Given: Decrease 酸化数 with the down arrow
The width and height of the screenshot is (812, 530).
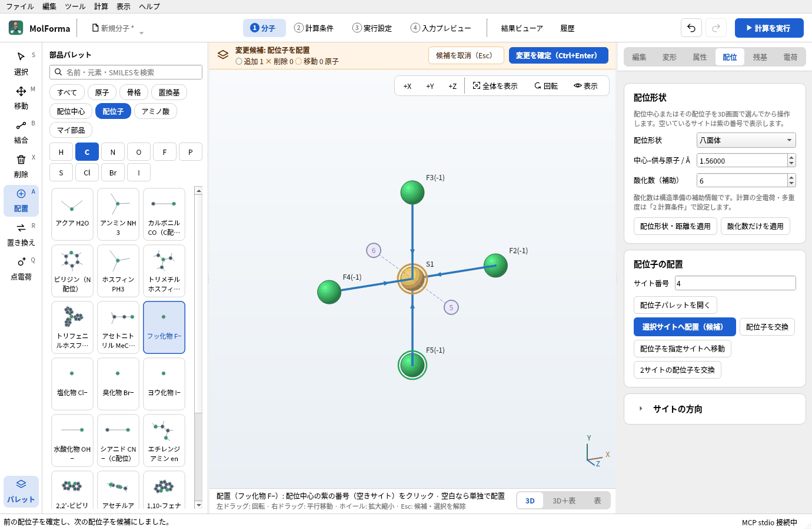Looking at the screenshot, I should [791, 184].
